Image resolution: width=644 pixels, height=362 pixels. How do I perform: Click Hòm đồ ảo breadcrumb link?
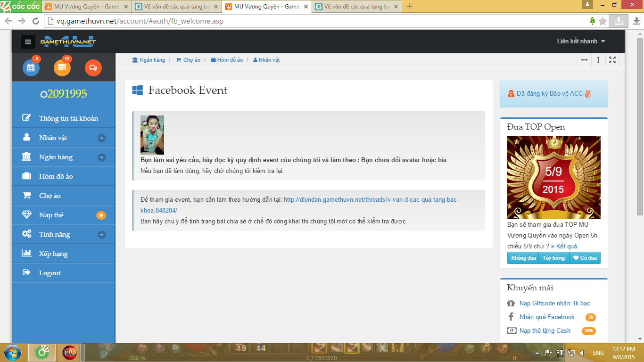pos(227,60)
